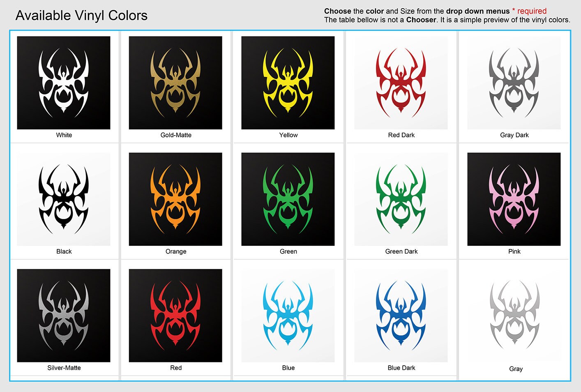Click the 'Gold-Matte' label text
This screenshot has width=581, height=392.
pyautogui.click(x=176, y=135)
